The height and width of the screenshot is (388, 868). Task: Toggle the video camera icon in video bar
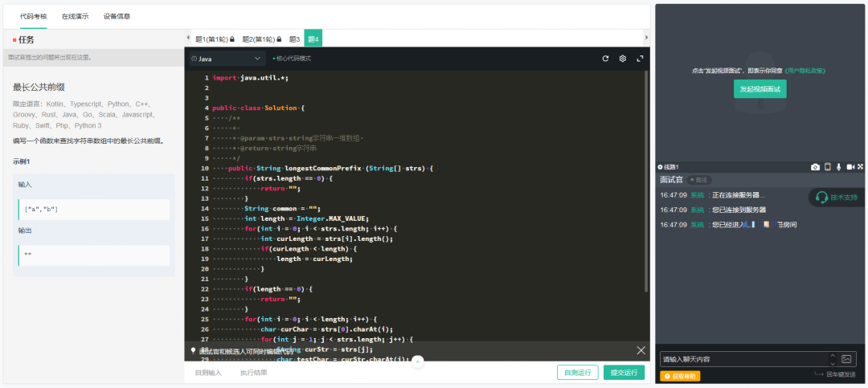click(851, 167)
